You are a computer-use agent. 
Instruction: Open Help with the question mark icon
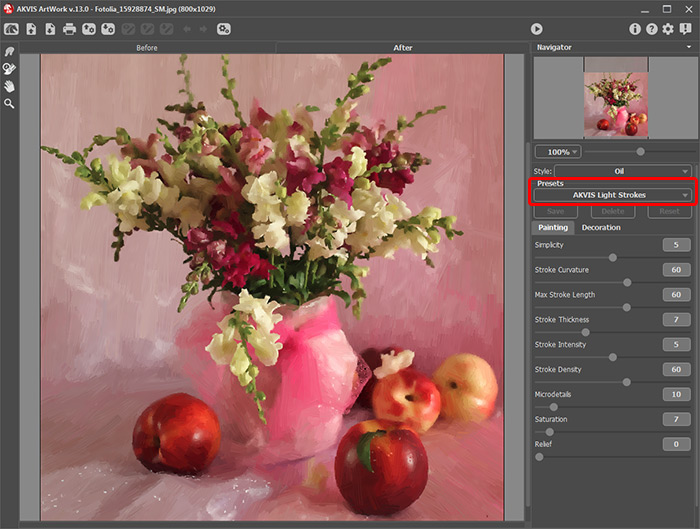(x=652, y=29)
